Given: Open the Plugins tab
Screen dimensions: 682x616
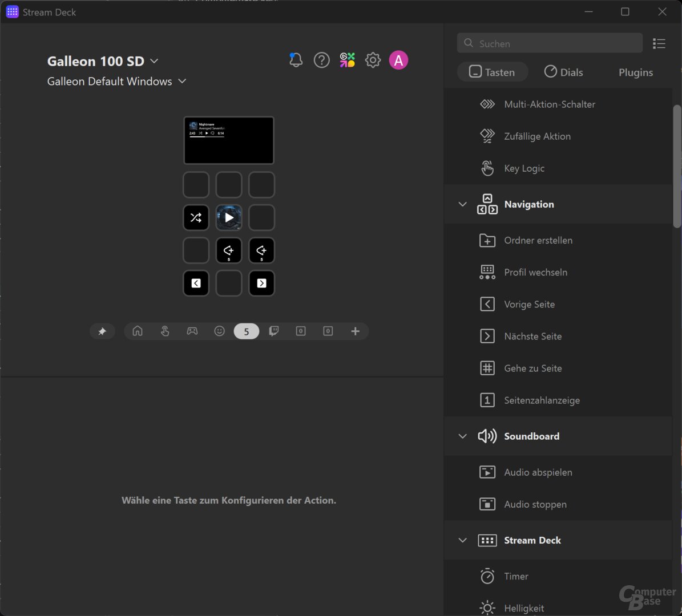Looking at the screenshot, I should click(635, 72).
